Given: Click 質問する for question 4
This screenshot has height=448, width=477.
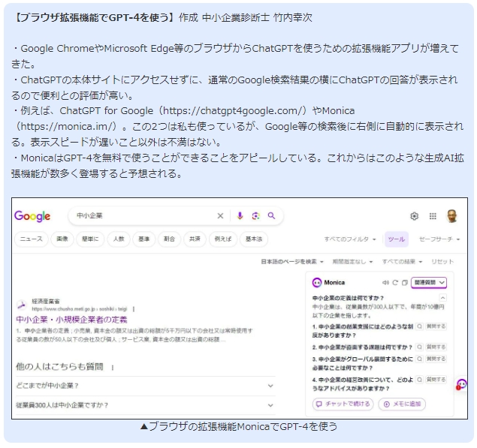Looking at the screenshot, I should coord(436,379).
